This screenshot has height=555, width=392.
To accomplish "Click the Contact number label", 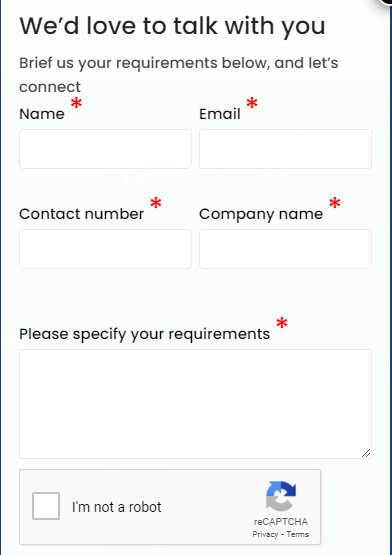I will 81,214.
